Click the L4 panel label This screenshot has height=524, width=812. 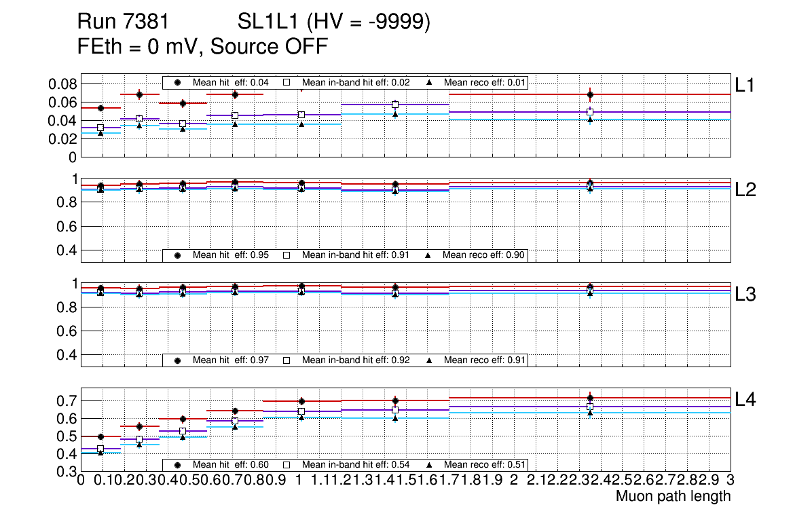coord(745,400)
